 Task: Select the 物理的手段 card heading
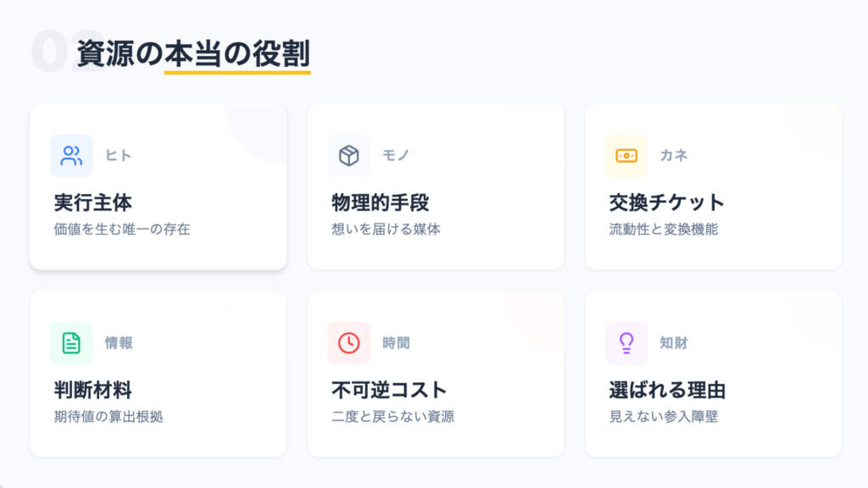coord(380,203)
